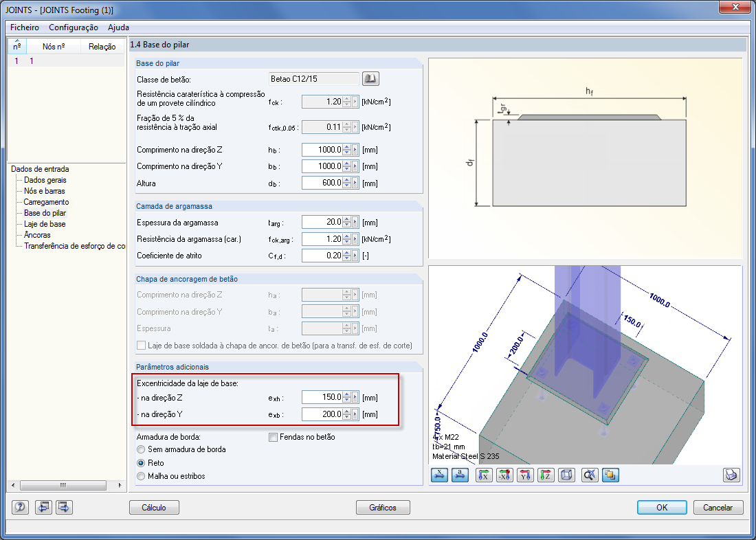The height and width of the screenshot is (540, 756).
Task: Click the left panel horizontal scrollbar thumb
Action: pyautogui.click(x=63, y=486)
